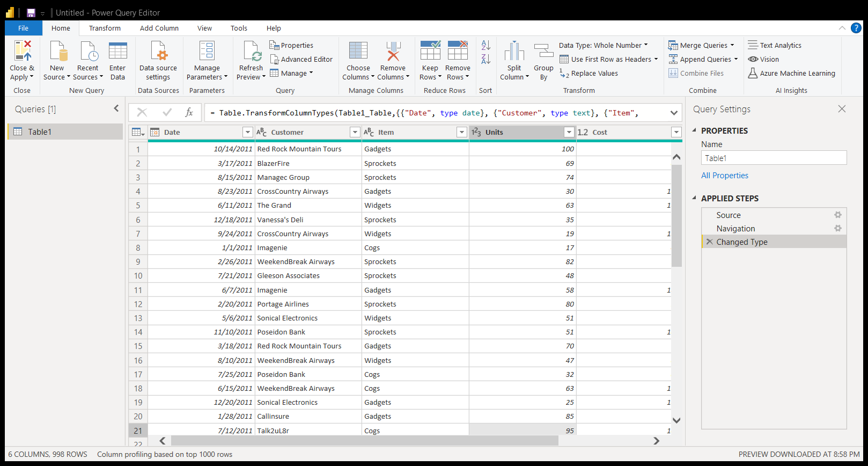Close the Query Settings pane
This screenshot has width=868, height=466.
coord(842,109)
